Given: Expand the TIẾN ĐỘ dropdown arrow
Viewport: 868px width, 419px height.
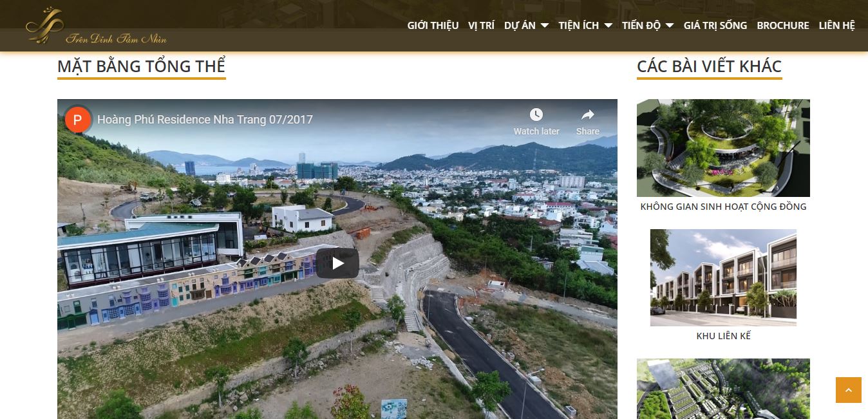Looking at the screenshot, I should click(x=669, y=26).
